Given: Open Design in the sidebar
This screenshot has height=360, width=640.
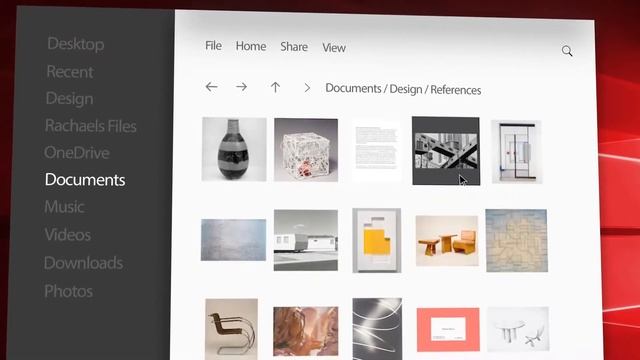Looking at the screenshot, I should point(69,99).
